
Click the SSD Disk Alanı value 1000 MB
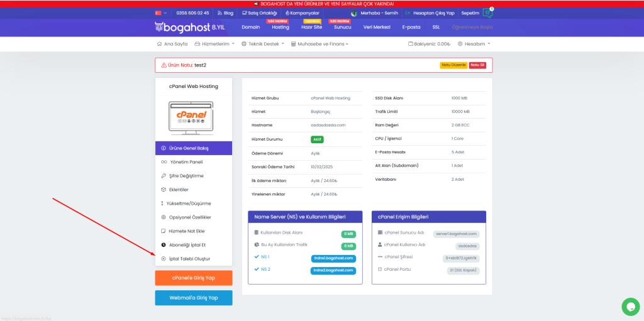[x=459, y=99]
